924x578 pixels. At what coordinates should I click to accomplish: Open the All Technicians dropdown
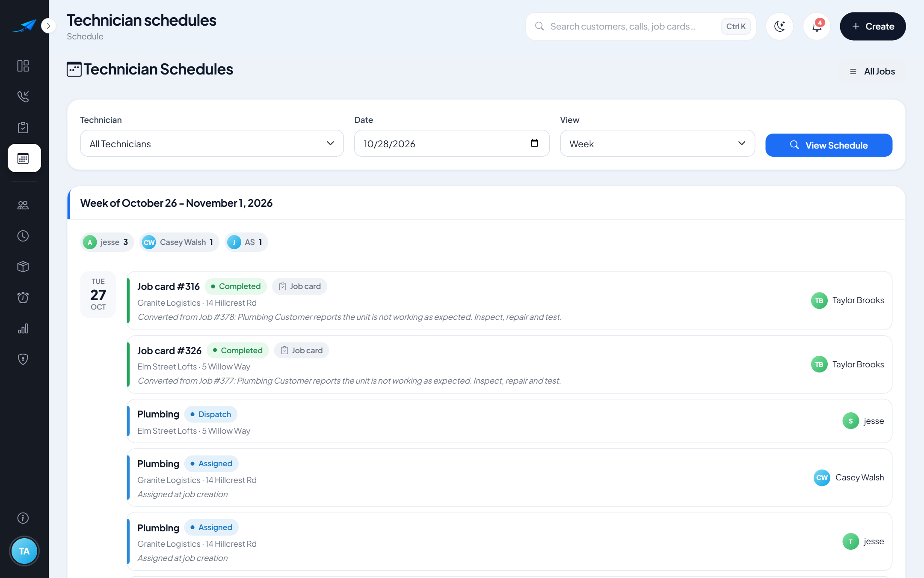(x=212, y=143)
